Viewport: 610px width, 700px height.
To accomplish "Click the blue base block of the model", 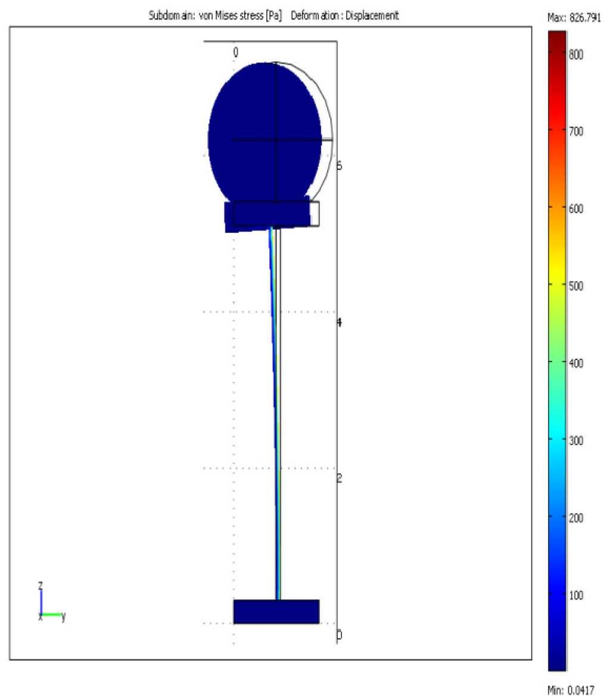I will pos(276,612).
